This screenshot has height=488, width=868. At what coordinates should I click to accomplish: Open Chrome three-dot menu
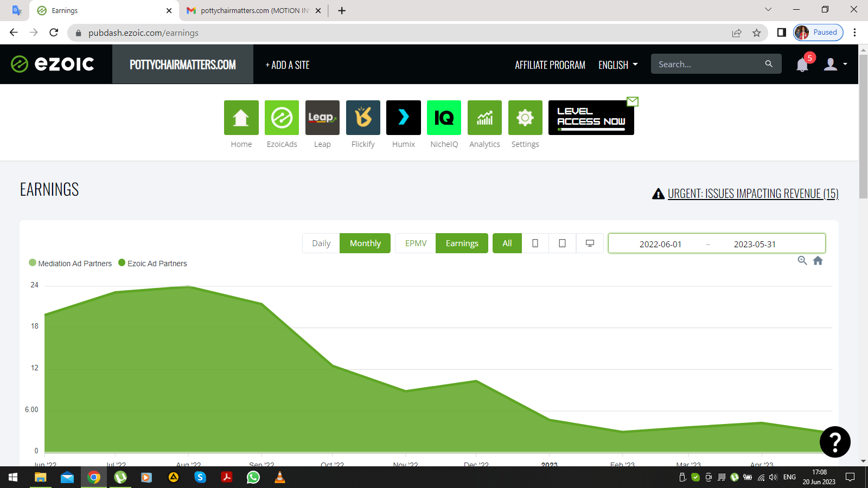click(854, 33)
